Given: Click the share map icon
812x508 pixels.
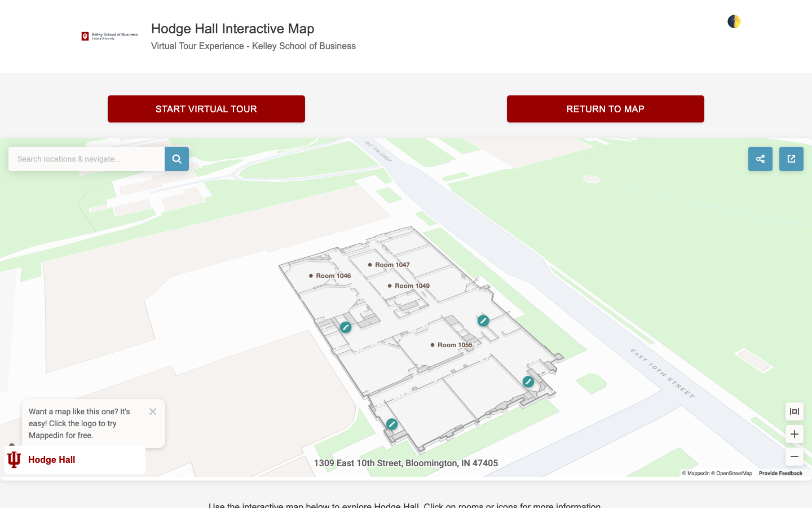Looking at the screenshot, I should (x=760, y=159).
